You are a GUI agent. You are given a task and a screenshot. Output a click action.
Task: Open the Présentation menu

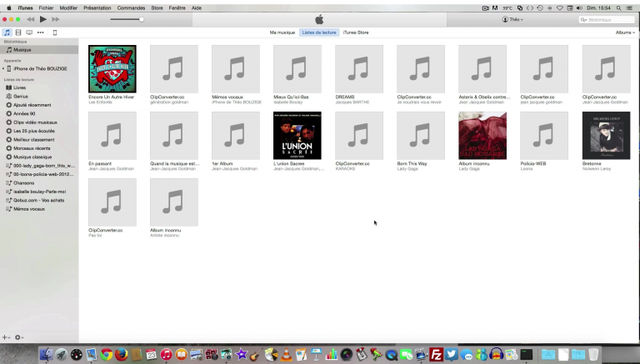tap(97, 7)
